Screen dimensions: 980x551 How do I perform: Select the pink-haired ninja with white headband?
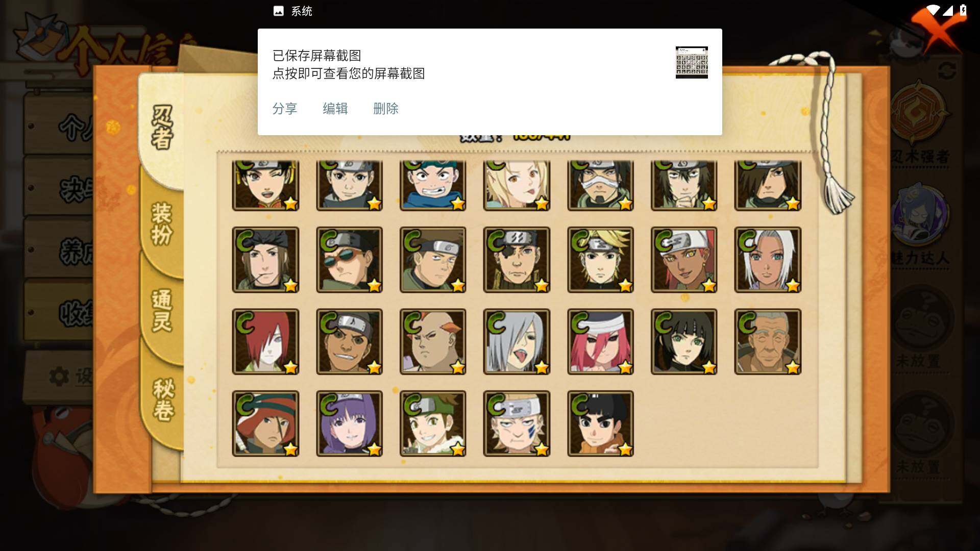pos(600,341)
